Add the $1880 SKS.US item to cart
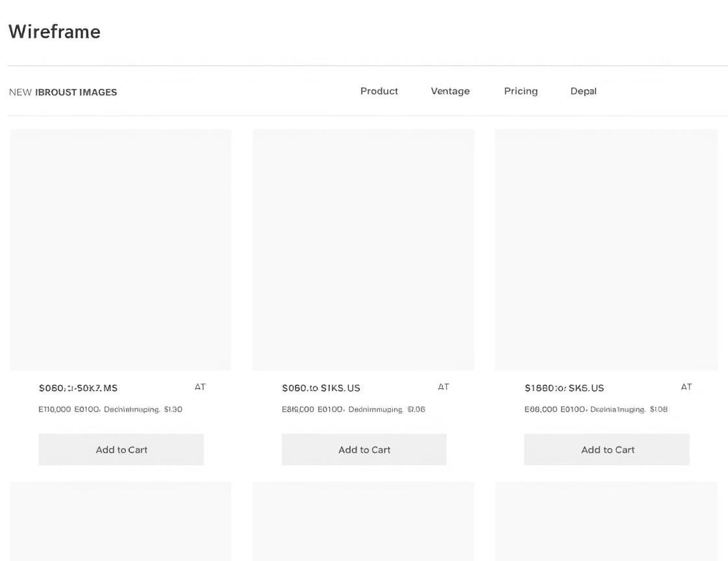 (x=607, y=449)
